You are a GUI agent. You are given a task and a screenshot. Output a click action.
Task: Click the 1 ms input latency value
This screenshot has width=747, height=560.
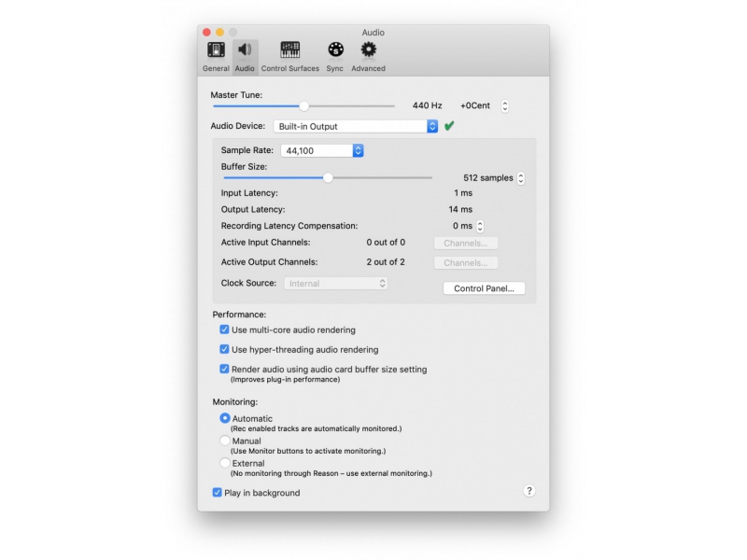[x=462, y=193]
